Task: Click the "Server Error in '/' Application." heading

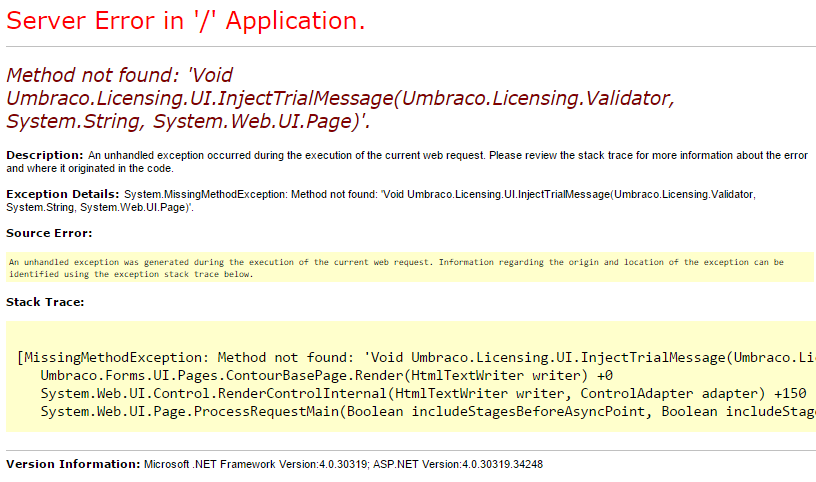Action: [x=186, y=21]
